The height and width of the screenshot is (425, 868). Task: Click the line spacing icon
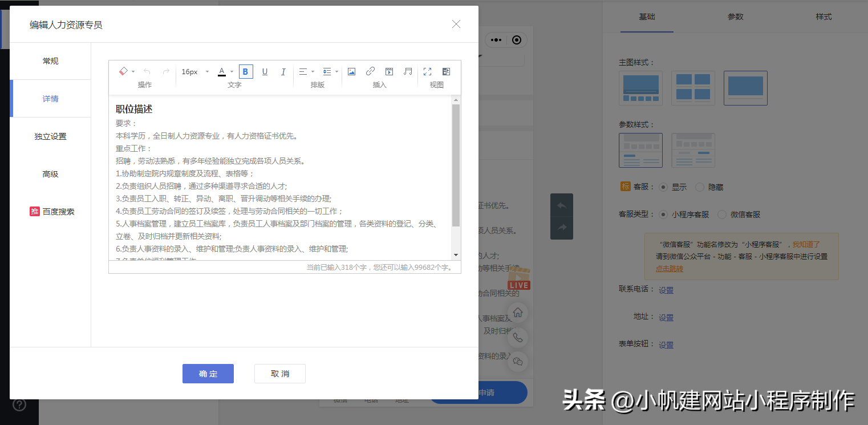(327, 71)
